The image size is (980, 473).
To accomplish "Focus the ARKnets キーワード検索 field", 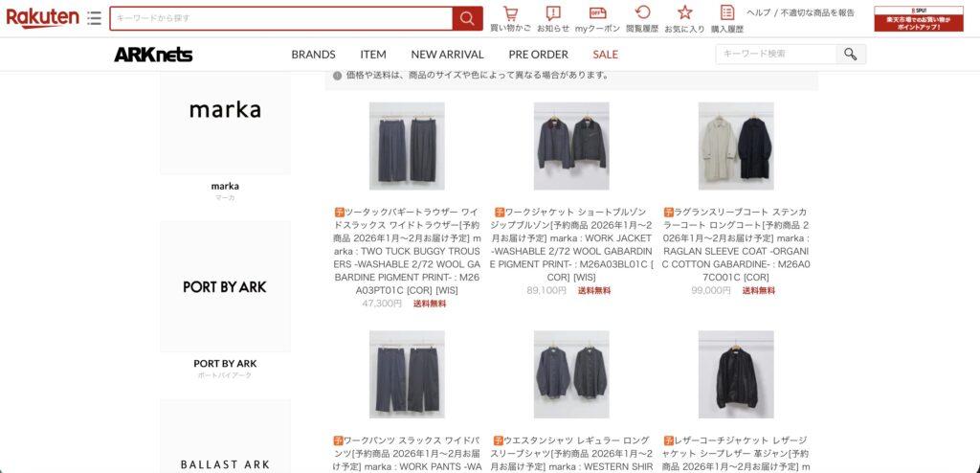I will click(775, 54).
